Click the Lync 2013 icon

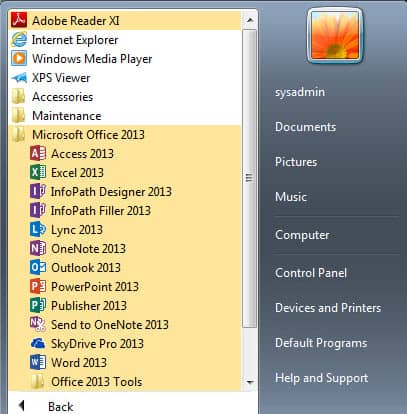(38, 230)
